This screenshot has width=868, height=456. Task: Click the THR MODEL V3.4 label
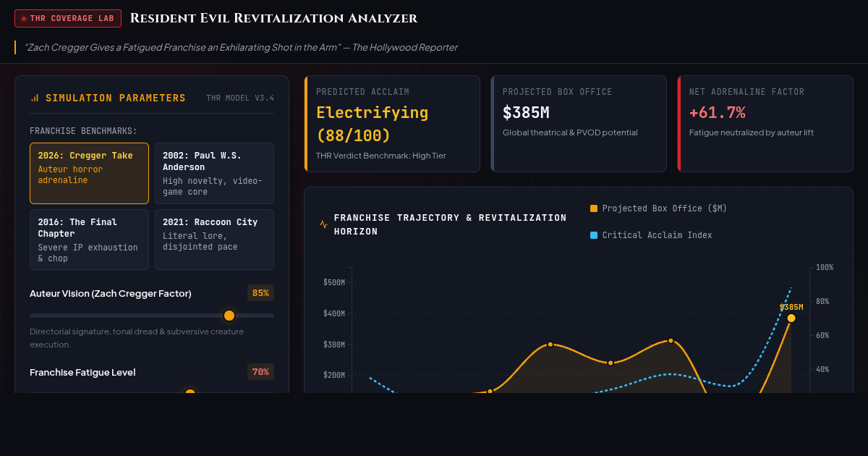click(240, 98)
